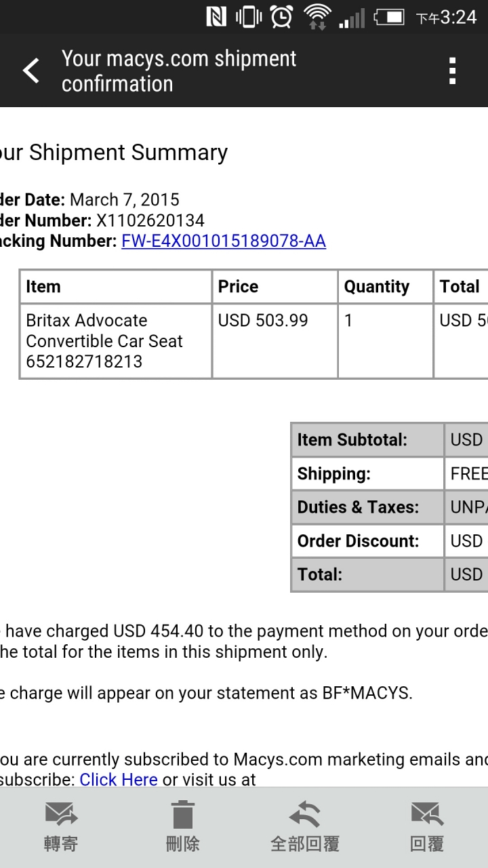Tap the Wi-Fi status icon

coord(317,17)
